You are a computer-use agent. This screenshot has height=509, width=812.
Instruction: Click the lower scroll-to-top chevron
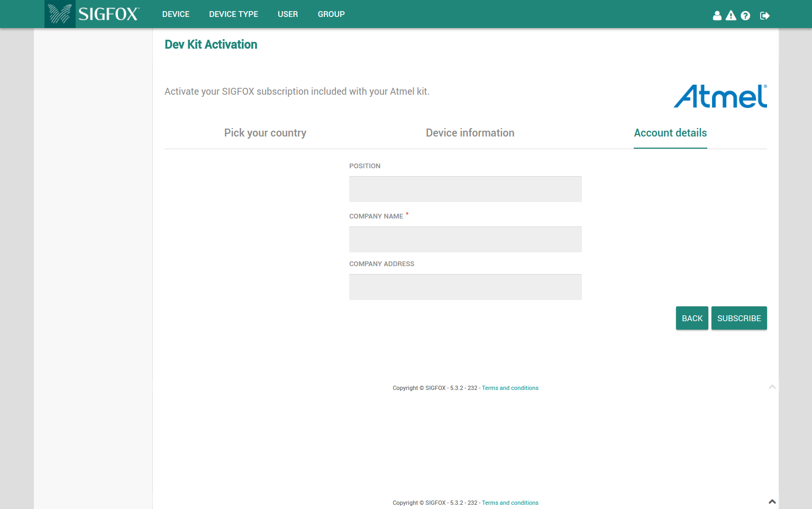click(772, 501)
